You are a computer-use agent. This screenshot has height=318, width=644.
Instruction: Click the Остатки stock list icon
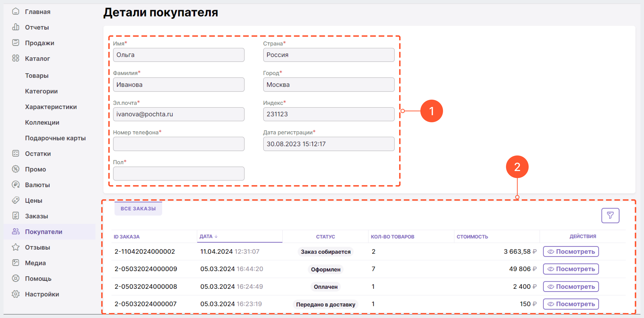16,153
